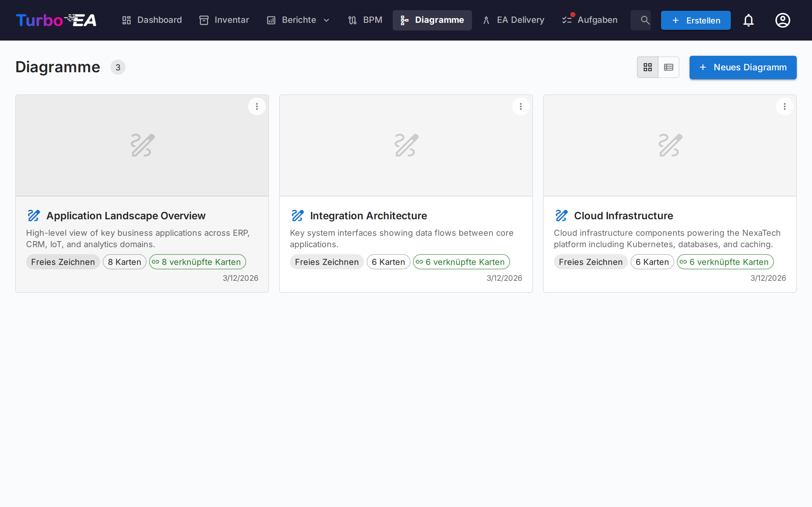Go to the Dashboard nav item
Screen dimensions: 812x507
click(x=152, y=20)
